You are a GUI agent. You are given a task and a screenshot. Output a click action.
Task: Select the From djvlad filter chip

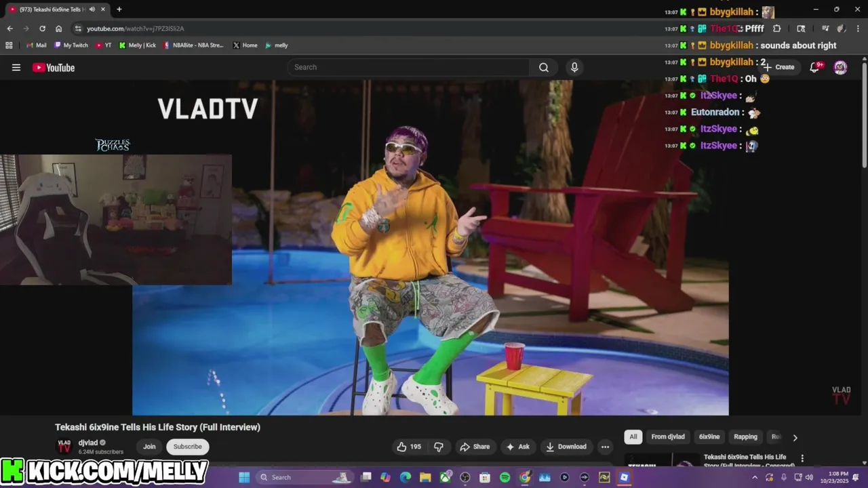[668, 437]
